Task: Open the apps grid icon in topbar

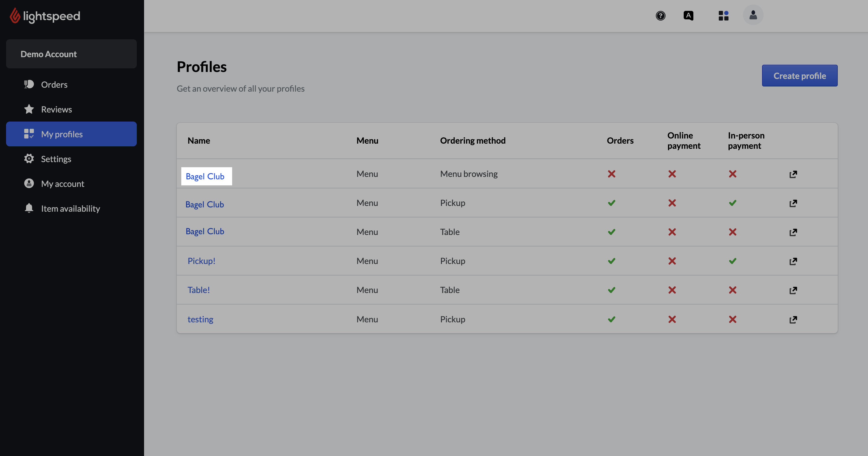Action: [723, 15]
